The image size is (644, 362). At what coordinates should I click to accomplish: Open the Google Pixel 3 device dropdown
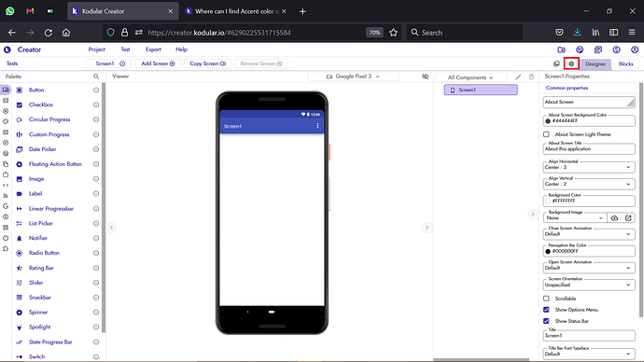[x=353, y=77]
